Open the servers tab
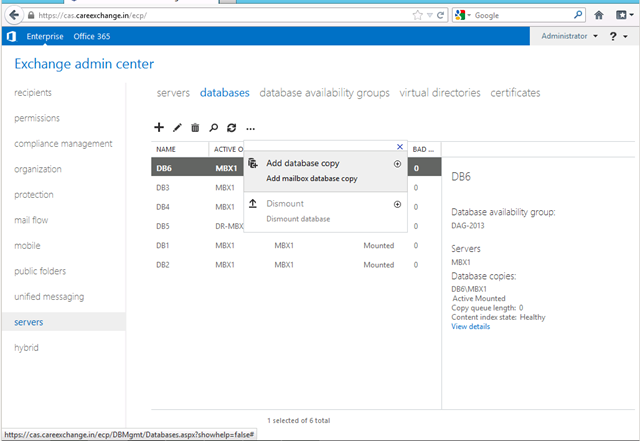This screenshot has height=441, width=640. [173, 93]
